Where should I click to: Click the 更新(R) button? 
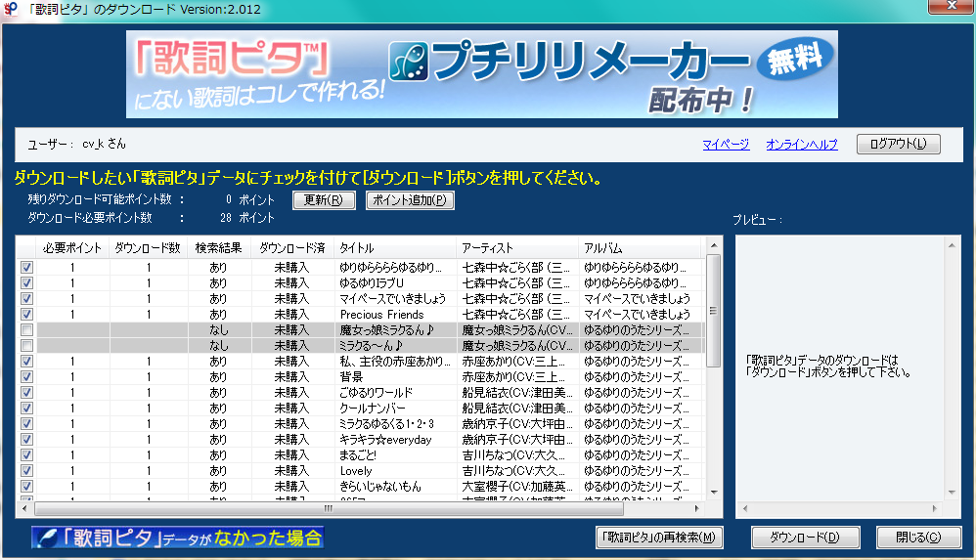tap(324, 200)
